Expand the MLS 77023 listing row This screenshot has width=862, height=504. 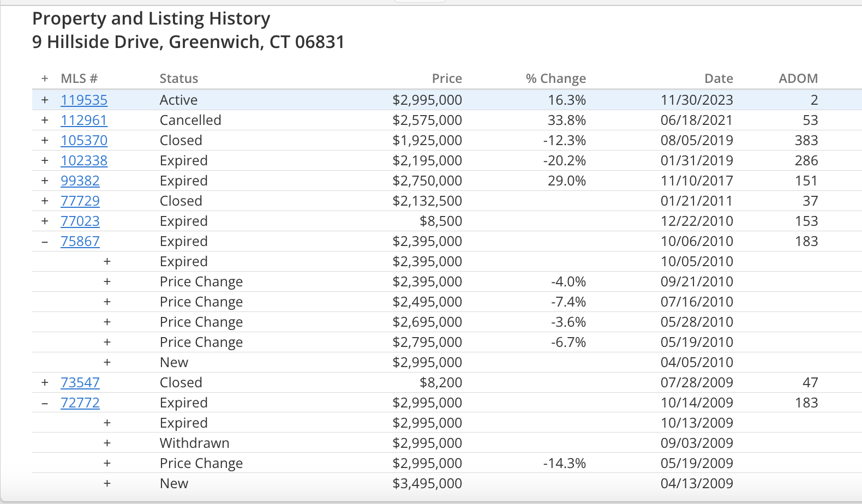coord(45,221)
